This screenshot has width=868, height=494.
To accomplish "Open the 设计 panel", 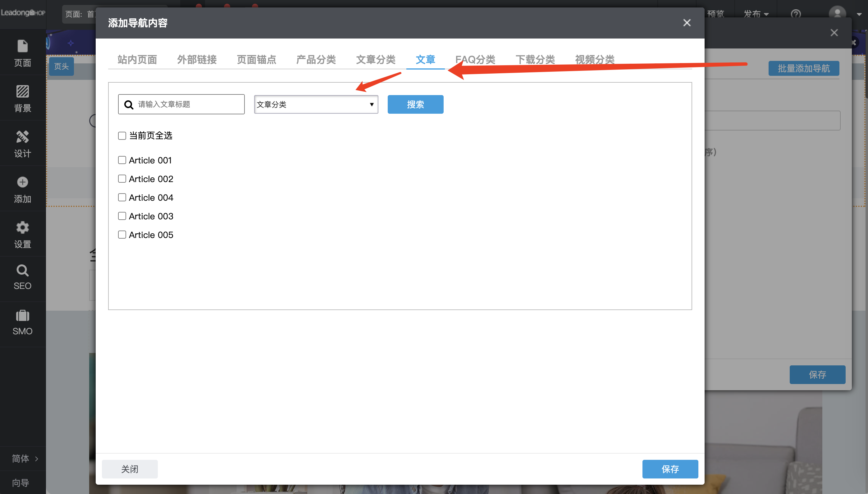I will point(22,143).
